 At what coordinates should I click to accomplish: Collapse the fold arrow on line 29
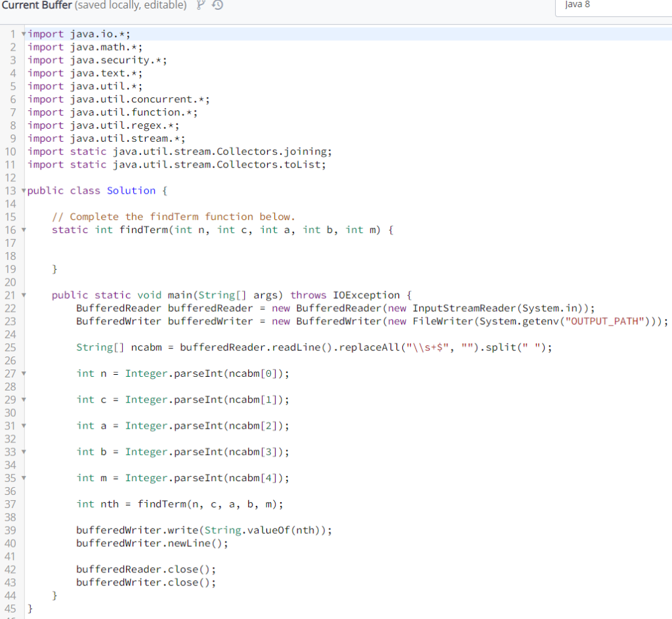(22, 399)
